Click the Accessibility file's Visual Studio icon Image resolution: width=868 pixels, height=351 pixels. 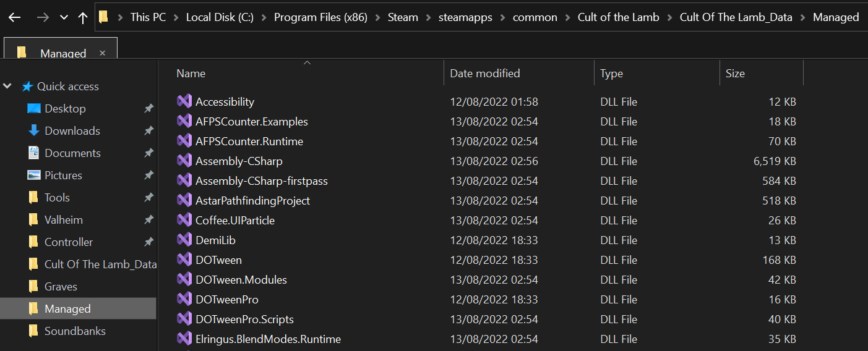184,102
